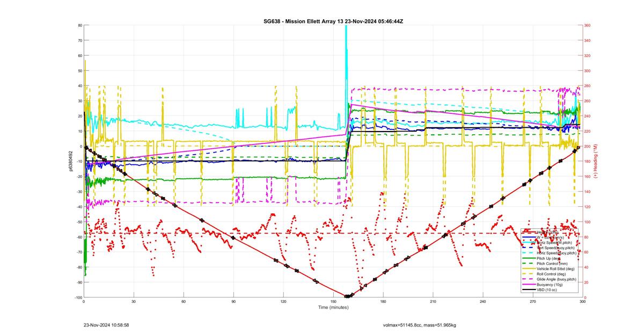This screenshot has height=334, width=644.
Task: Click the black VBD line sample in legend
Action: 529,290
